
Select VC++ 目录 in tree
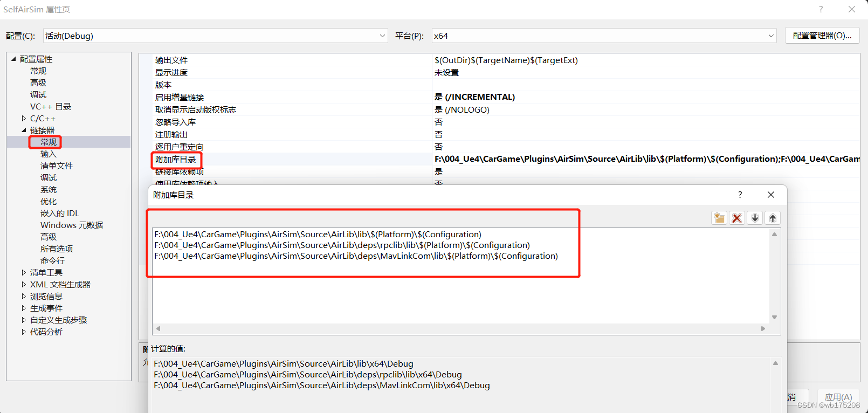[51, 106]
